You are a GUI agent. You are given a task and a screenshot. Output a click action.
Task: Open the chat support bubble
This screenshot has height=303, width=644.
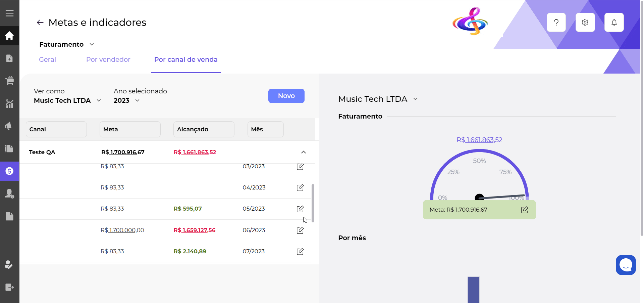tap(626, 265)
